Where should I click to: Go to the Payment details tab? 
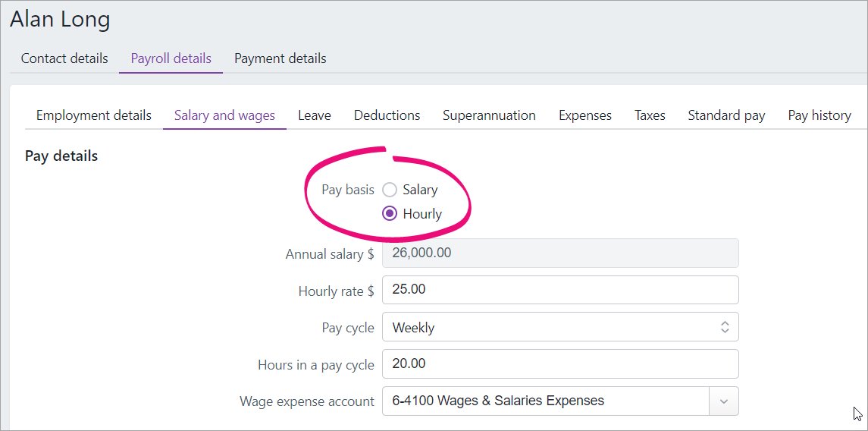point(280,58)
